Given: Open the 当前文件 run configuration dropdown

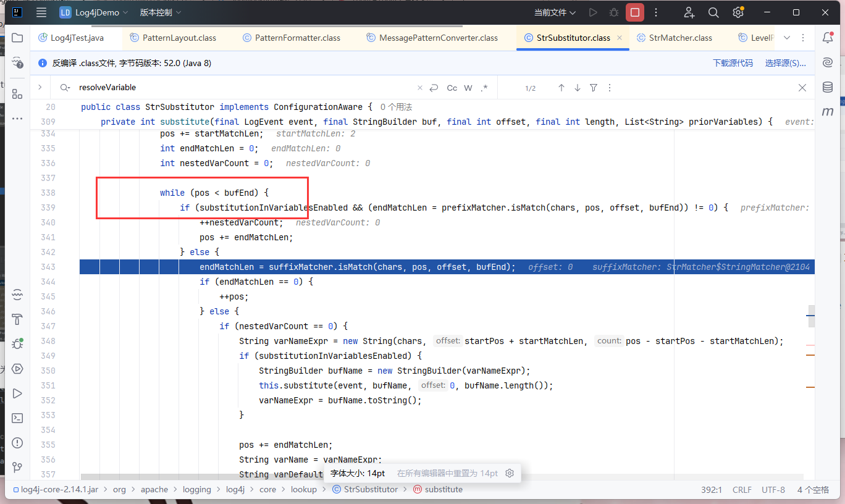Looking at the screenshot, I should pos(555,12).
